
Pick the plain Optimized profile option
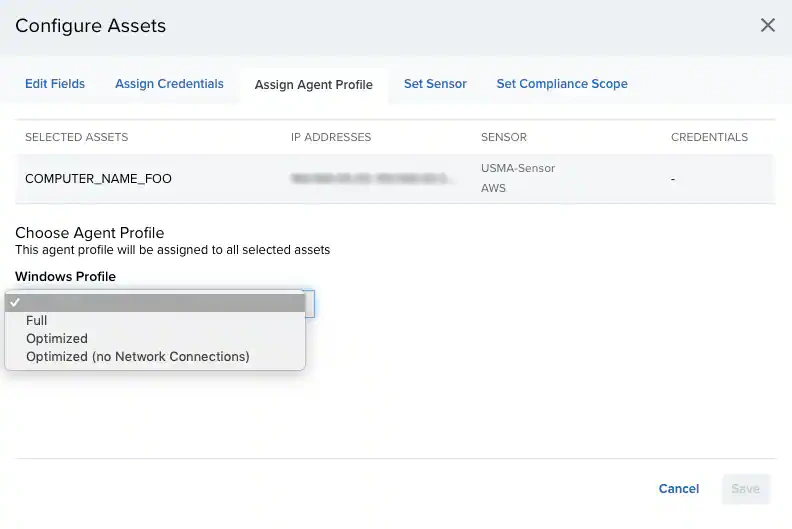click(57, 339)
